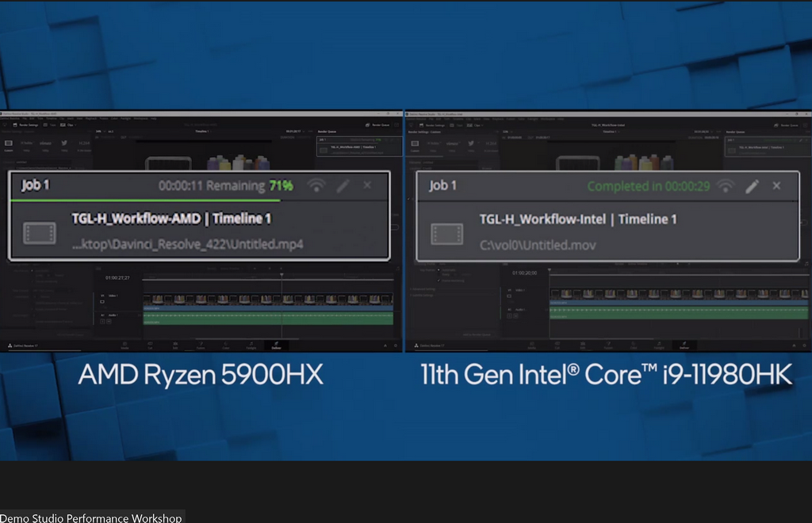Edit Job 1 in the AMD render queue

pyautogui.click(x=343, y=185)
